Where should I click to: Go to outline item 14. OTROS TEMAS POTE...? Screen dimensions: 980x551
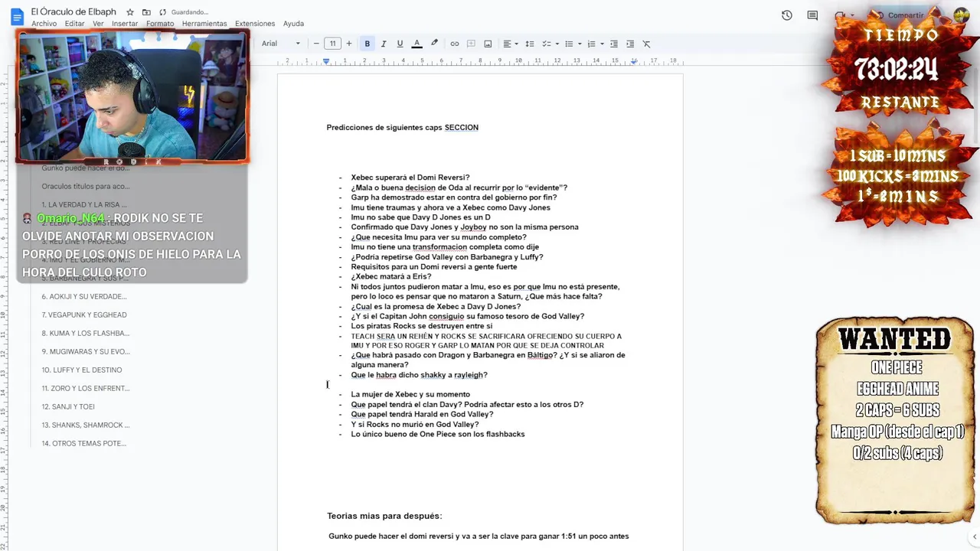coord(84,443)
